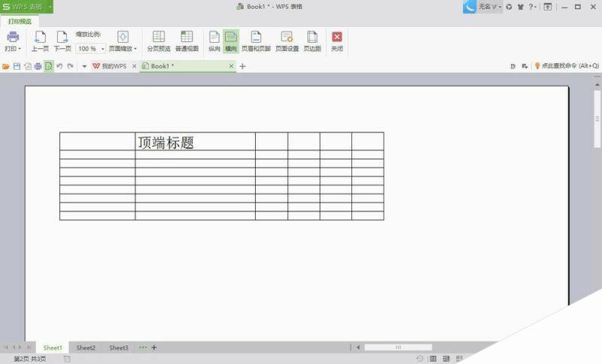Select the 打印预览 ribbon tab
This screenshot has height=364, width=602.
click(20, 22)
